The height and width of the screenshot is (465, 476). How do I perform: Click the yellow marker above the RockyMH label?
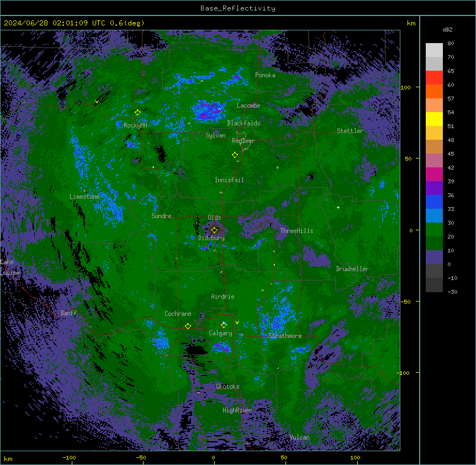(137, 113)
